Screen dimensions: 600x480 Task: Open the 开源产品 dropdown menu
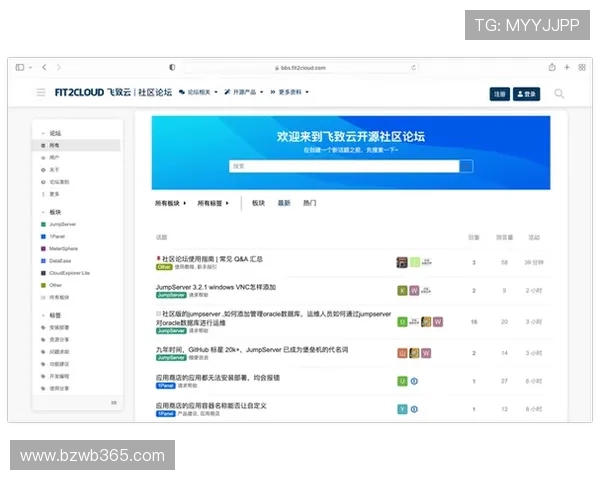coord(244,92)
